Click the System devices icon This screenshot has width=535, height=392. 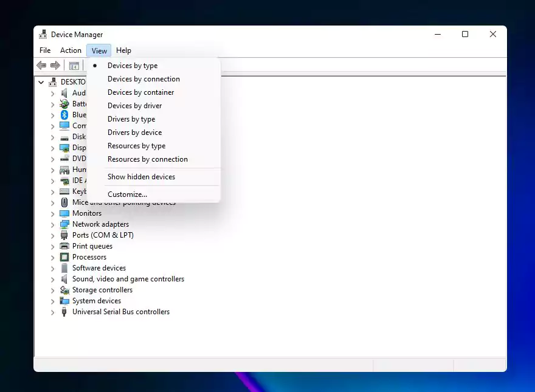pos(64,301)
